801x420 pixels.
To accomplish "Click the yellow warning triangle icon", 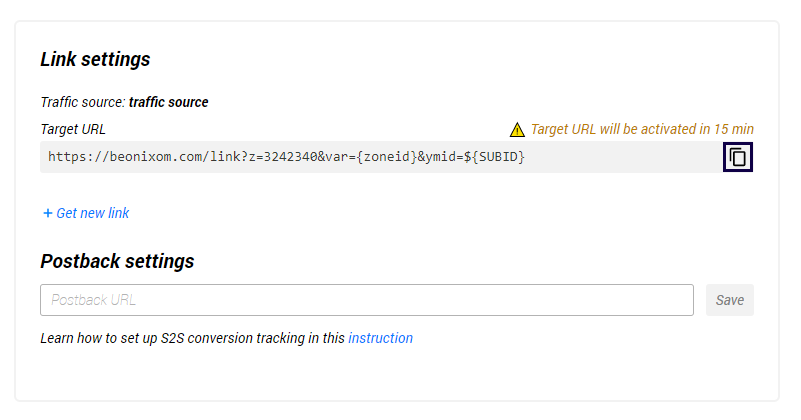I will [517, 129].
